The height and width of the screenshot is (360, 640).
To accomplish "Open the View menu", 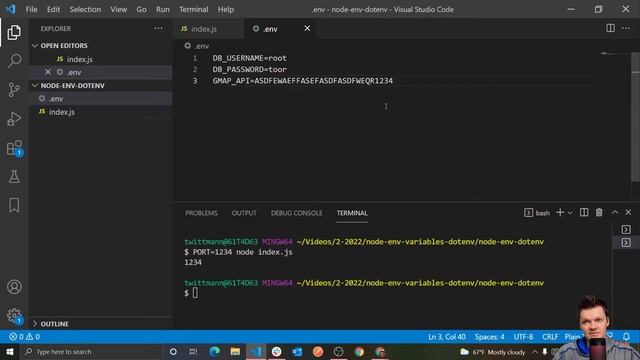I will [x=118, y=9].
